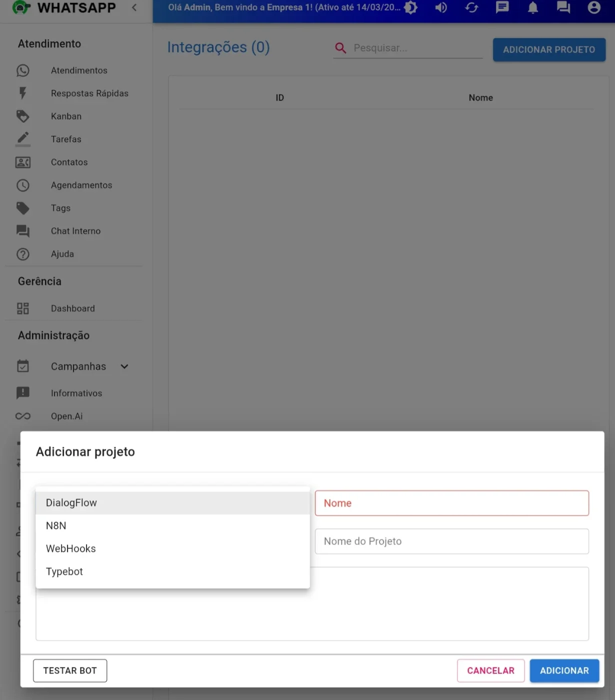The height and width of the screenshot is (700, 615).
Task: Click the refresh sync arrows icon
Action: click(x=471, y=7)
